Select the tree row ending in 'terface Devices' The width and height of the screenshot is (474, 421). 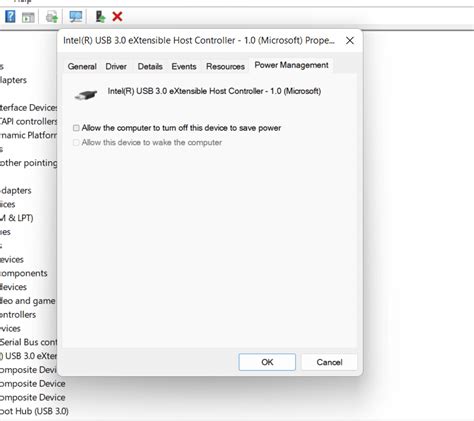[29, 108]
